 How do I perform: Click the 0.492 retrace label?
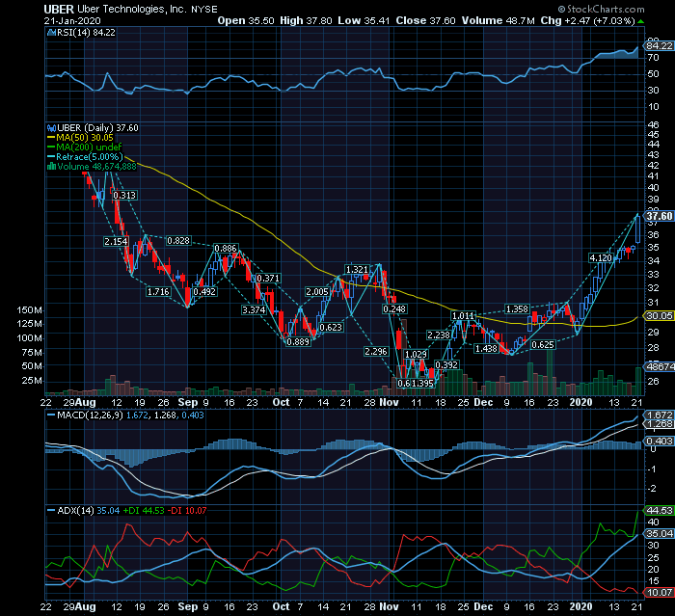(x=204, y=291)
